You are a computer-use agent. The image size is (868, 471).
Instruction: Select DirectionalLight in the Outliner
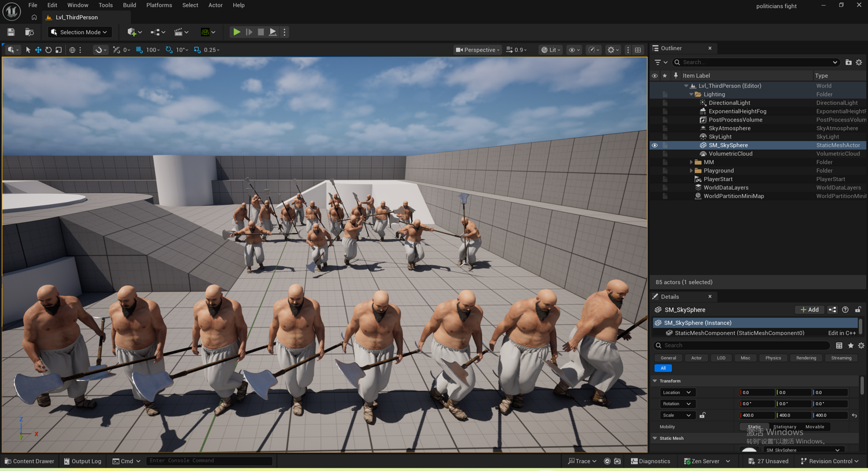point(729,103)
